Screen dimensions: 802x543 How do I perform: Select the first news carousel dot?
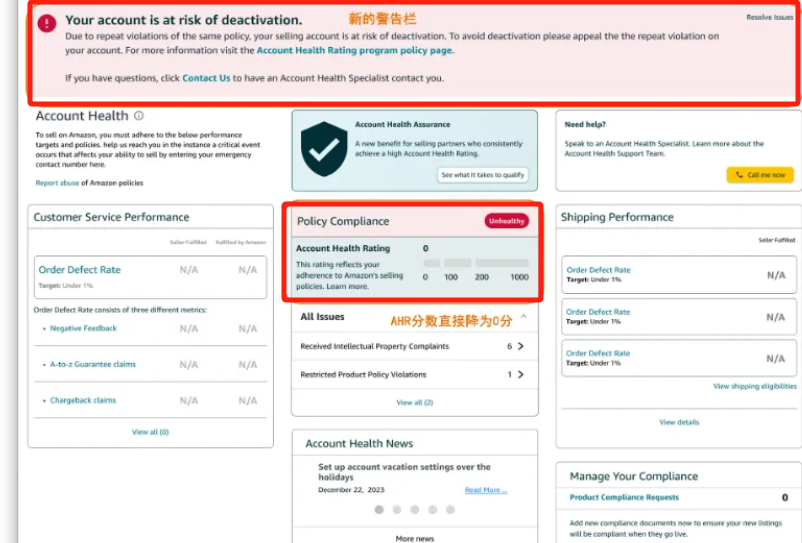coord(379,509)
